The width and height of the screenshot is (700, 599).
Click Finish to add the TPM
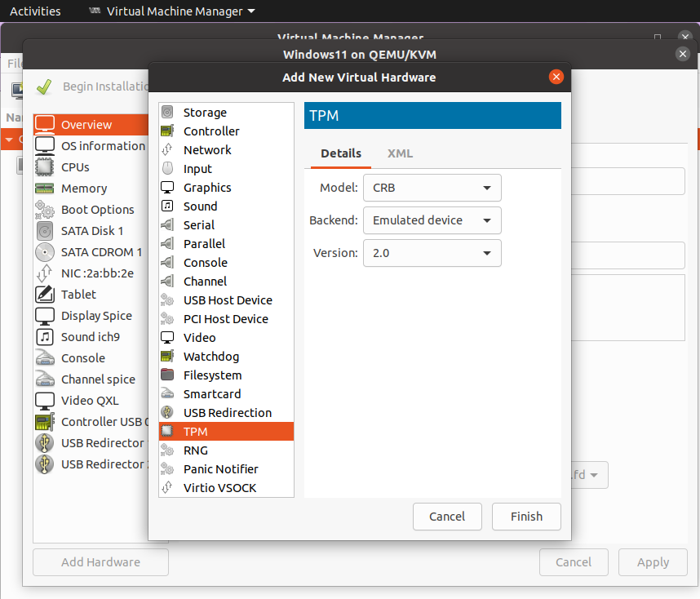pyautogui.click(x=526, y=517)
